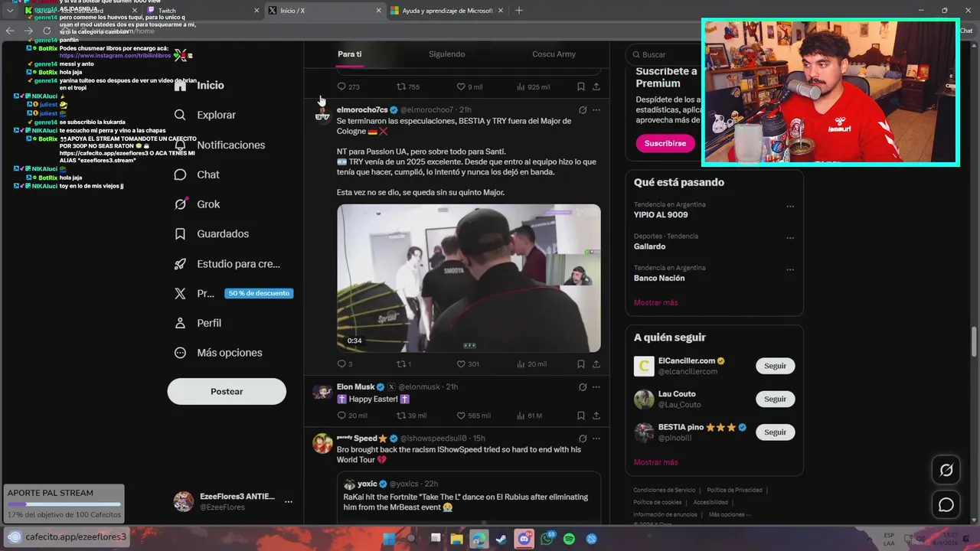Switch to Siguiendo timeline tab

coord(446,54)
